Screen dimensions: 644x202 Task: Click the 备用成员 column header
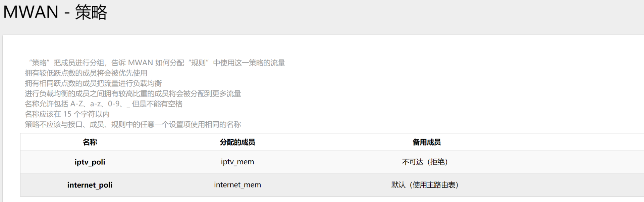[x=426, y=142]
